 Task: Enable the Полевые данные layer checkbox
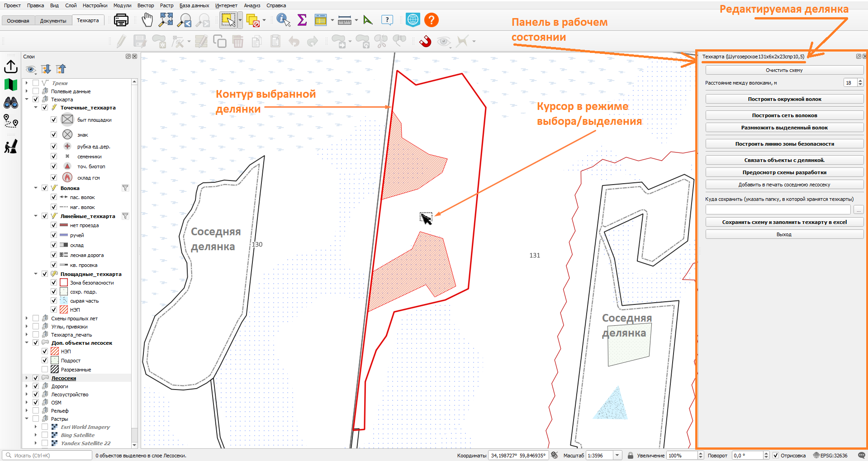point(36,91)
